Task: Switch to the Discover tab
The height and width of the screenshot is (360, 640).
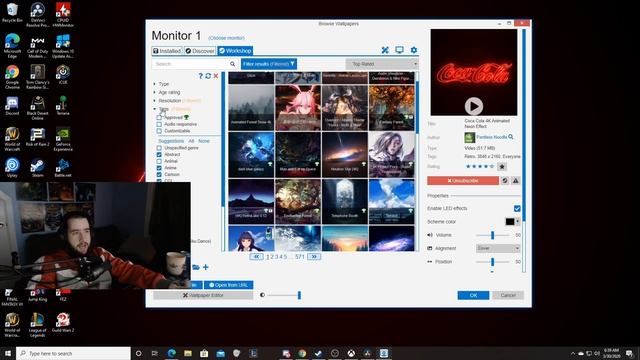Action: [200, 51]
